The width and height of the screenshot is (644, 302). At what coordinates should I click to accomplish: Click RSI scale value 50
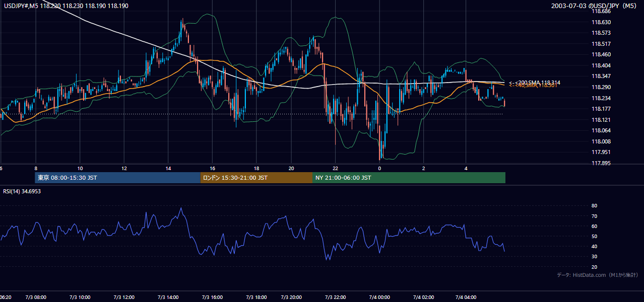[594, 236]
